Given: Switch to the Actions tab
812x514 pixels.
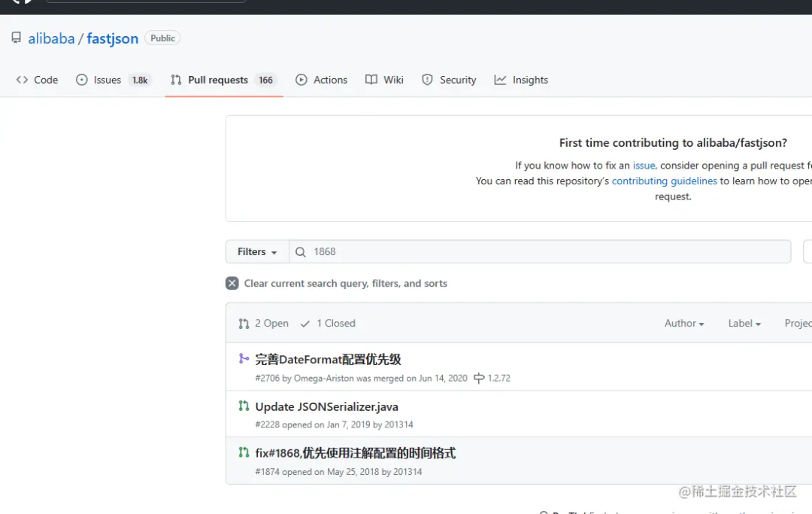Looking at the screenshot, I should (322, 80).
